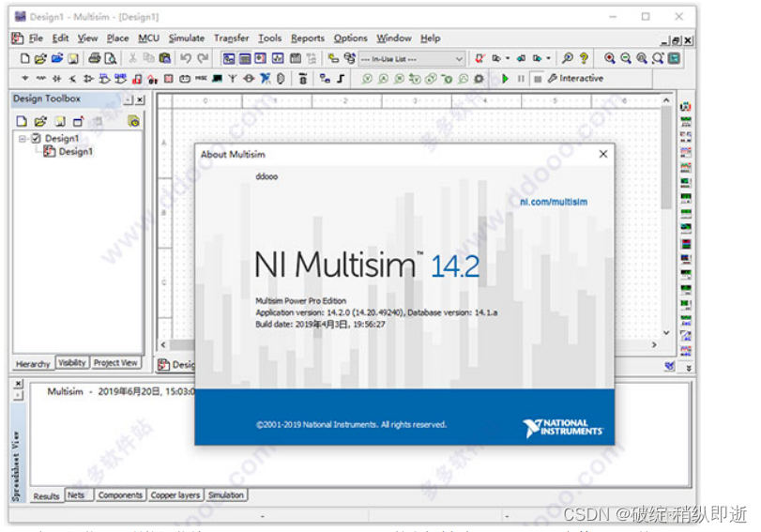This screenshot has height=532, width=761.
Task: Open the Interactive simulation settings
Action: [575, 78]
